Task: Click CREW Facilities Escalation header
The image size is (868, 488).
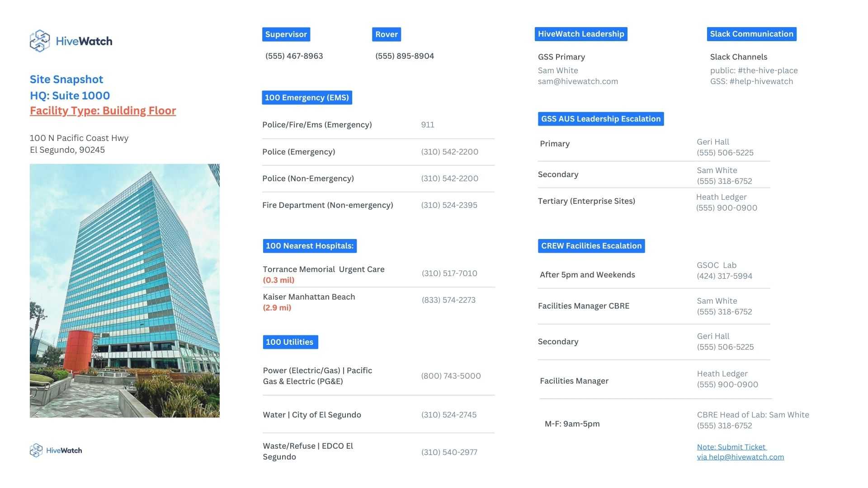Action: pos(591,246)
